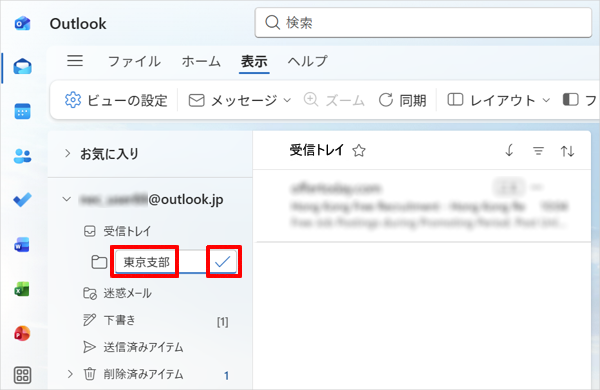Viewport: 600px width, 390px height.
Task: Open To Do checkmark app
Action: click(x=23, y=199)
